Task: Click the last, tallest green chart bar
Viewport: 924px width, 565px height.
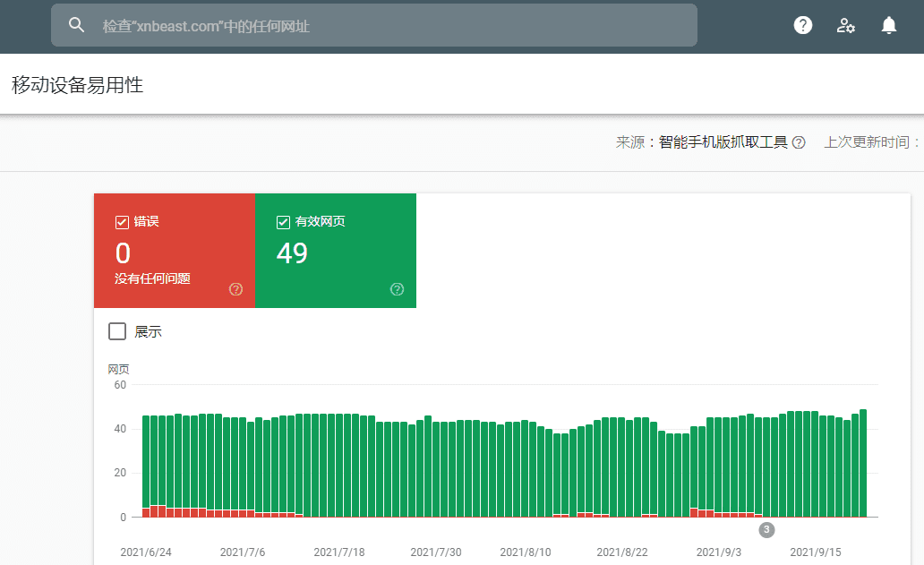Action: click(x=863, y=463)
